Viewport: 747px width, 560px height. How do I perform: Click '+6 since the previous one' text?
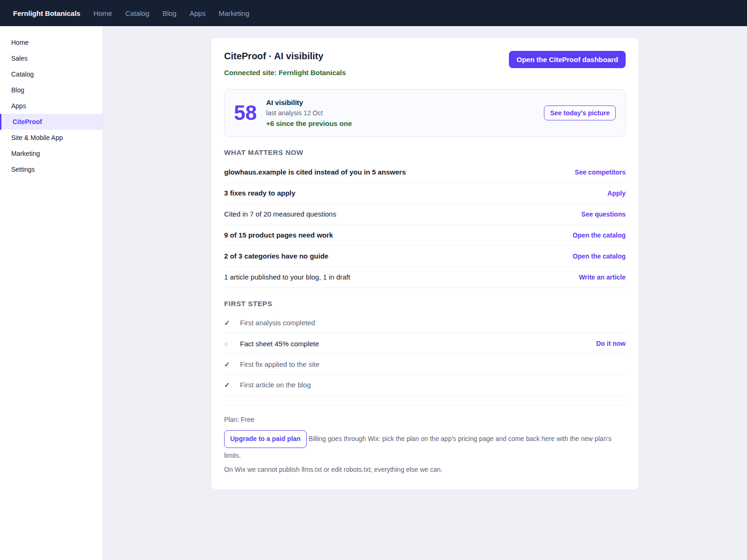[309, 124]
